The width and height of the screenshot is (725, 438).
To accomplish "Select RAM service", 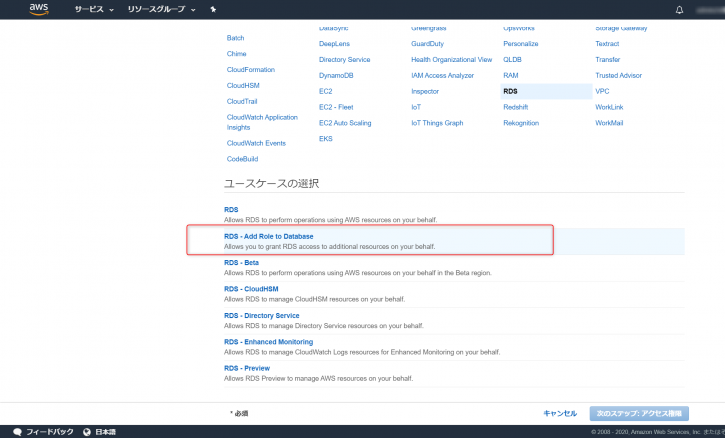I will pos(510,75).
